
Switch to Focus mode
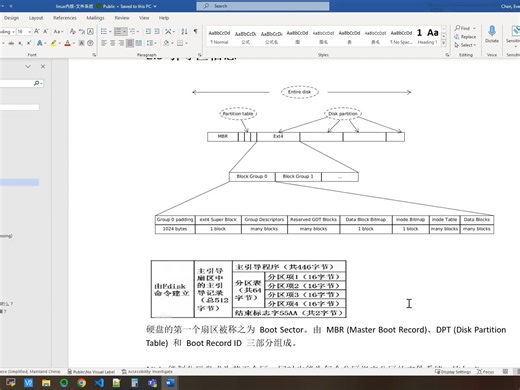pyautogui.click(x=486, y=371)
